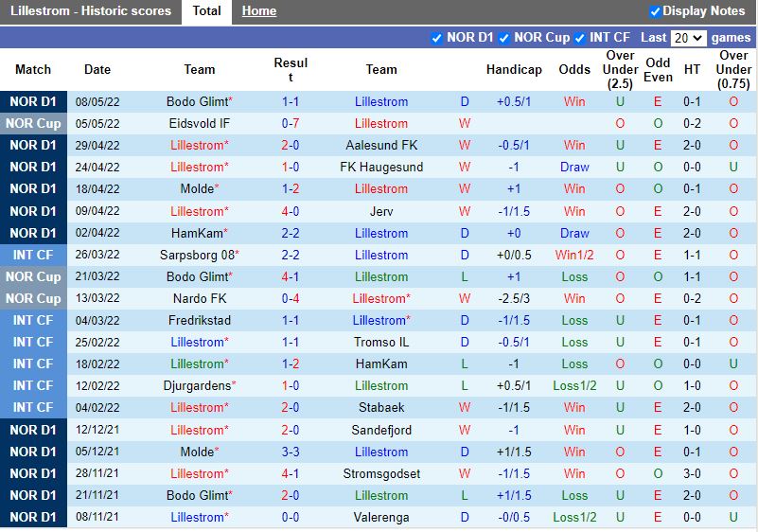Viewport: 758px width, 532px height.
Task: Click Molde in the 18/04/22 row
Action: click(197, 188)
